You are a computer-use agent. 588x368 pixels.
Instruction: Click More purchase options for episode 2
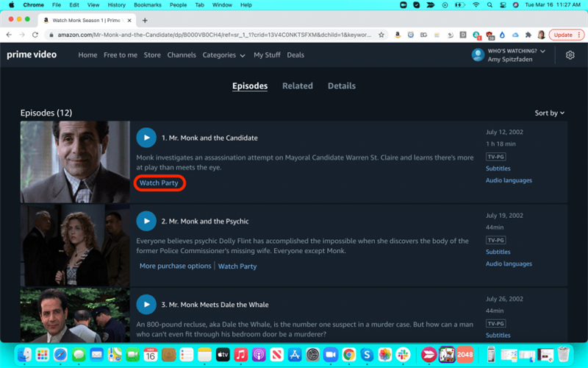(x=175, y=266)
